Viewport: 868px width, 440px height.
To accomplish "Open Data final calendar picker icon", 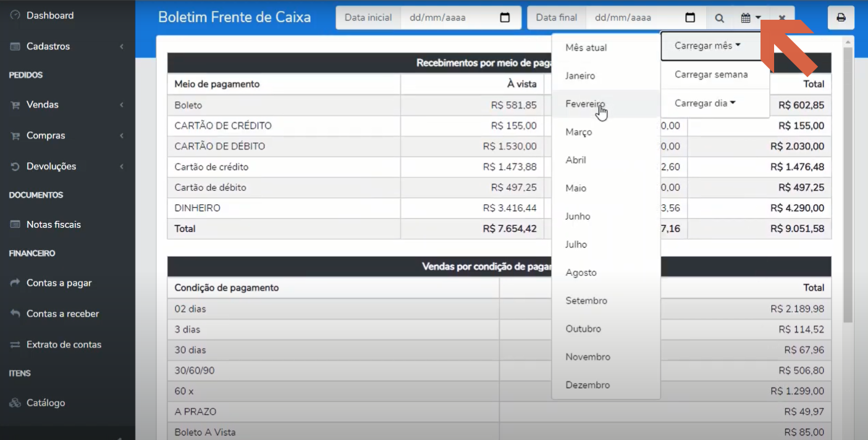I will click(691, 18).
